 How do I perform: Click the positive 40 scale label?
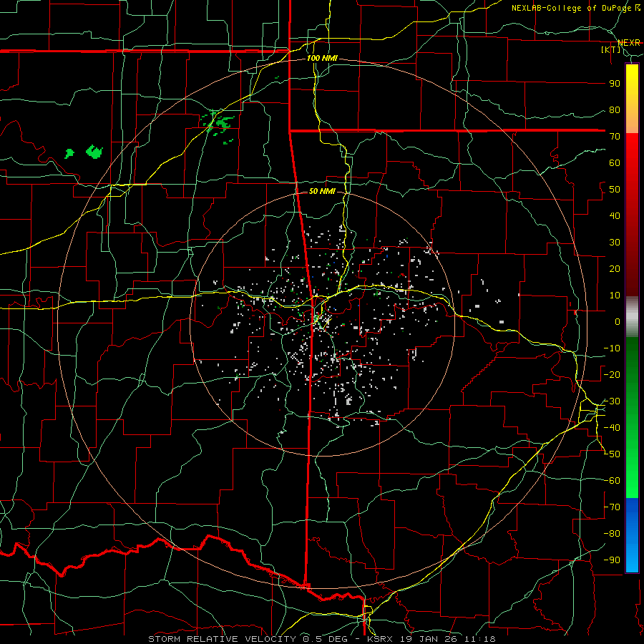pyautogui.click(x=615, y=216)
